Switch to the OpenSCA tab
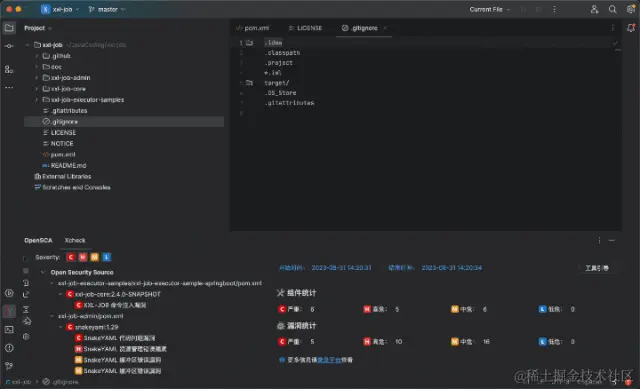 pos(38,240)
